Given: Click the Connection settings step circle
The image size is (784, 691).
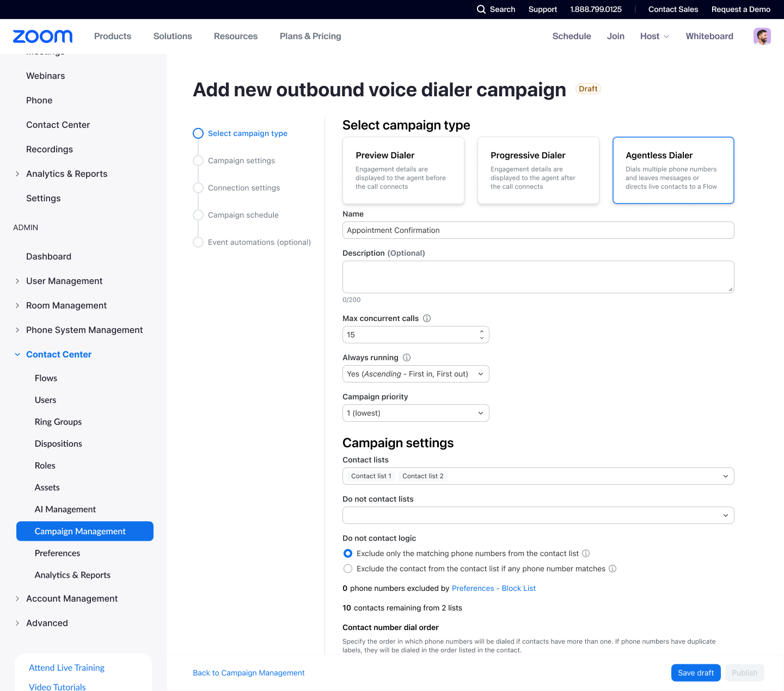Looking at the screenshot, I should tap(198, 188).
